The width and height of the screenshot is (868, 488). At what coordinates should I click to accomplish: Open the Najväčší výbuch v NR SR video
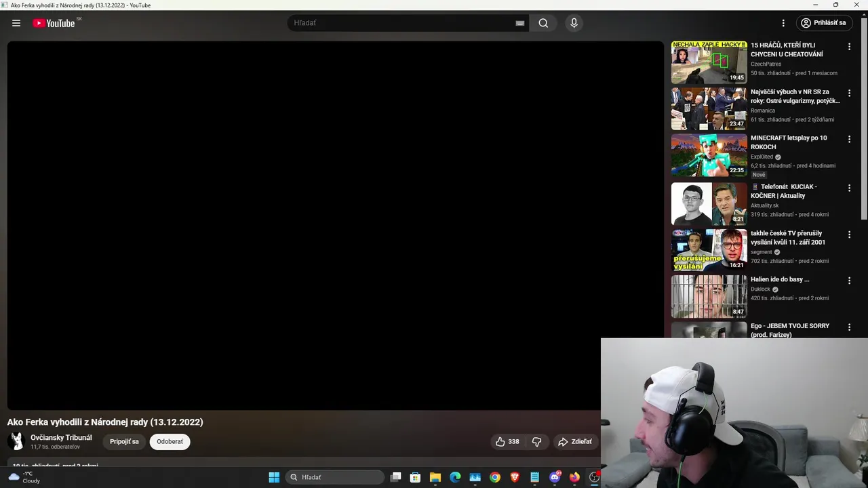[x=709, y=108]
